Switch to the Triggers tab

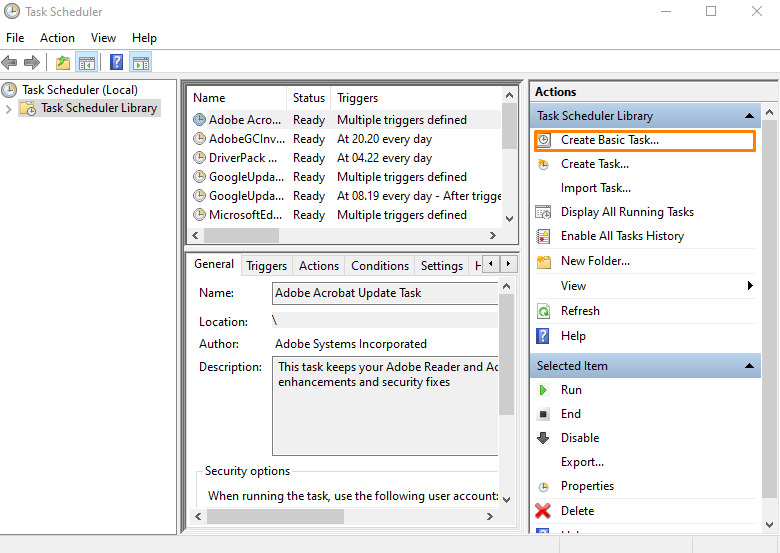266,266
